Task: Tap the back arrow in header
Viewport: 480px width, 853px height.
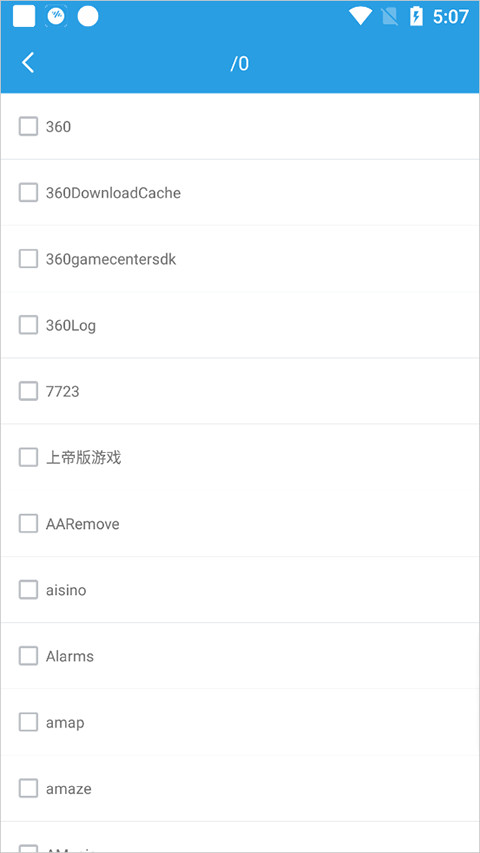Action: tap(28, 63)
